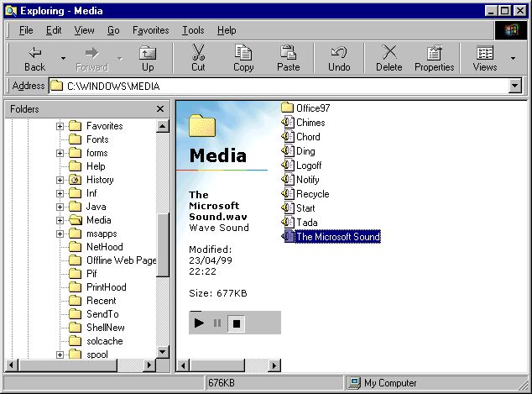Select the Notify sound file icon

click(288, 179)
